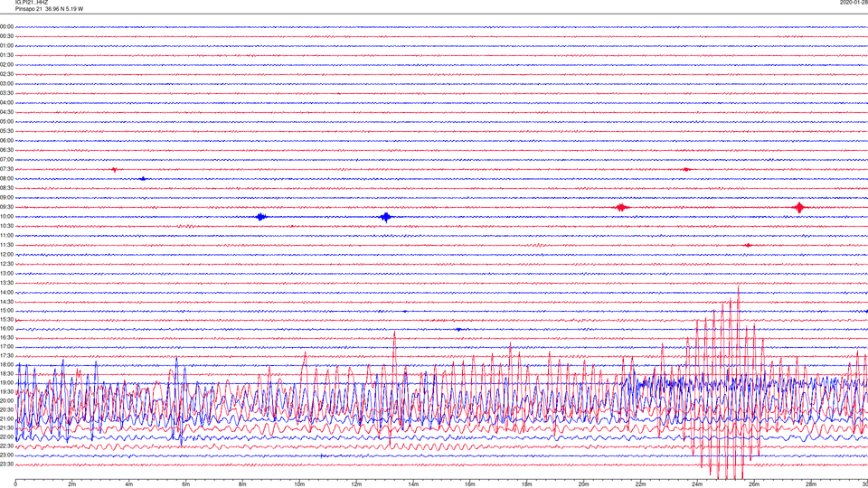Click the "00:30" trace time label
The width and height of the screenshot is (868, 488).
click(6, 36)
